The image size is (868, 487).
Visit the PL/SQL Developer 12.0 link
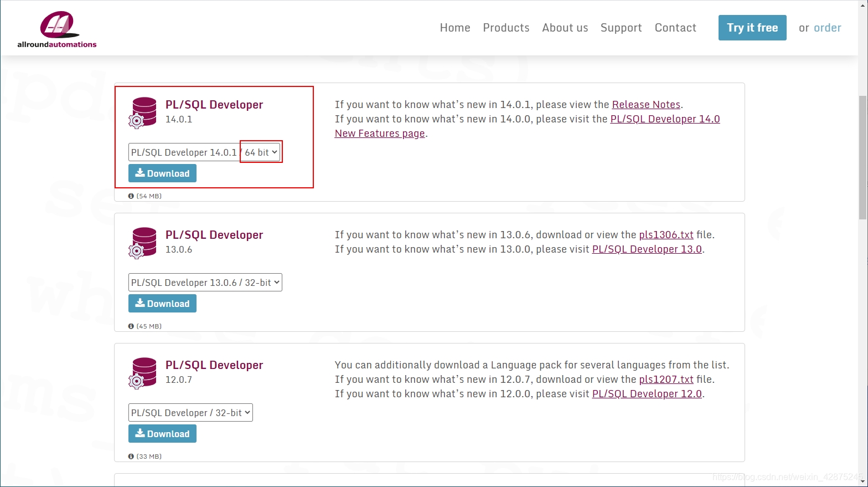(x=647, y=394)
